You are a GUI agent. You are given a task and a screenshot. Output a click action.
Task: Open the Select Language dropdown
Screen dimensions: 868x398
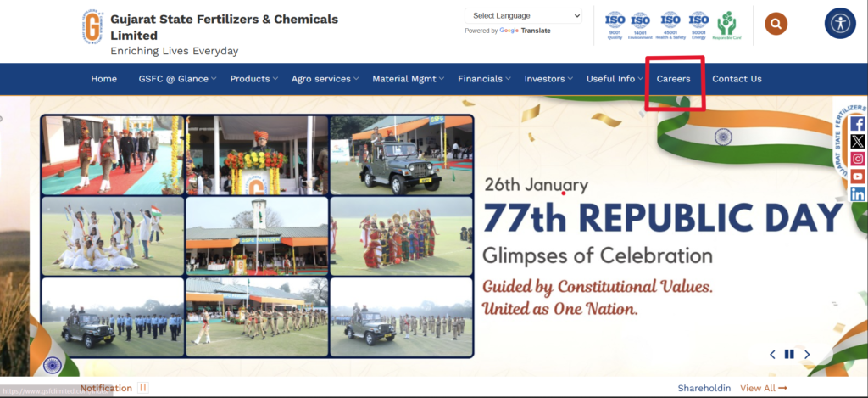point(523,15)
